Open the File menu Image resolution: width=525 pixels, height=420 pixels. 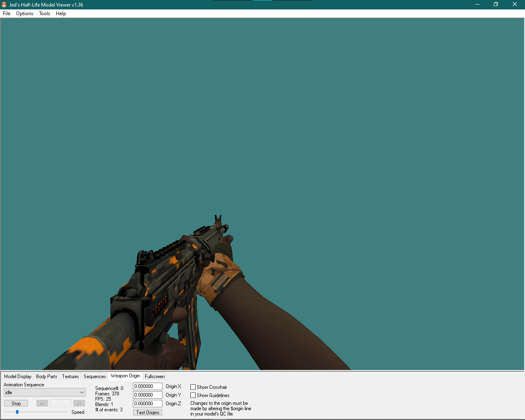pyautogui.click(x=7, y=14)
